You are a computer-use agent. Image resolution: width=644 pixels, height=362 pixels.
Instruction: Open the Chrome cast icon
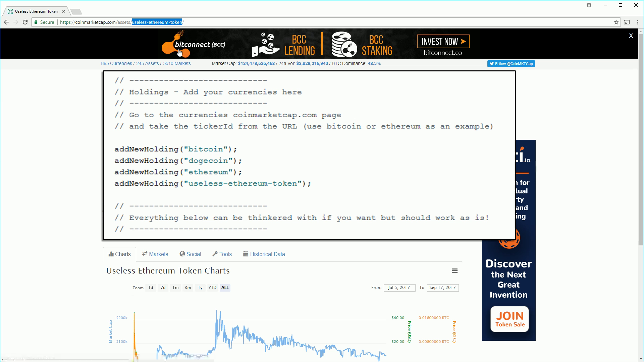627,22
